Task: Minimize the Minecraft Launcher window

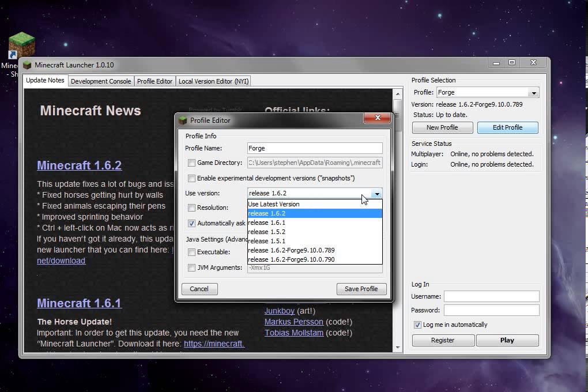Action: pyautogui.click(x=496, y=63)
